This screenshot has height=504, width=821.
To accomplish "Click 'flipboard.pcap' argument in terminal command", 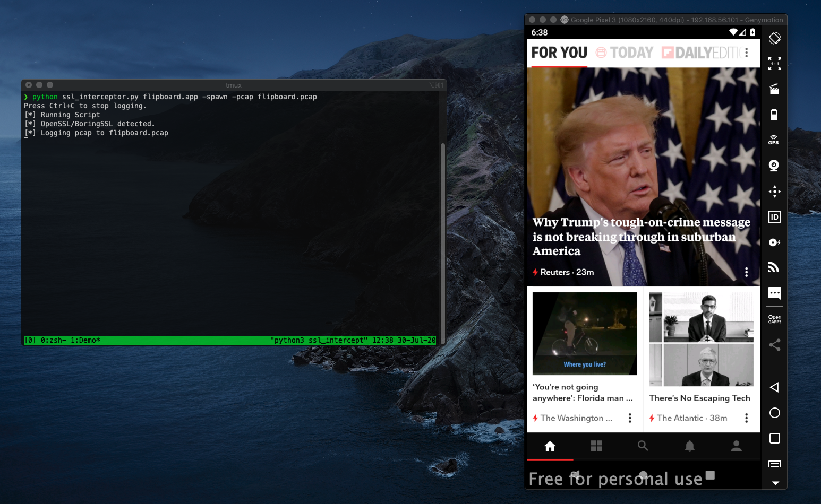I will (x=287, y=97).
